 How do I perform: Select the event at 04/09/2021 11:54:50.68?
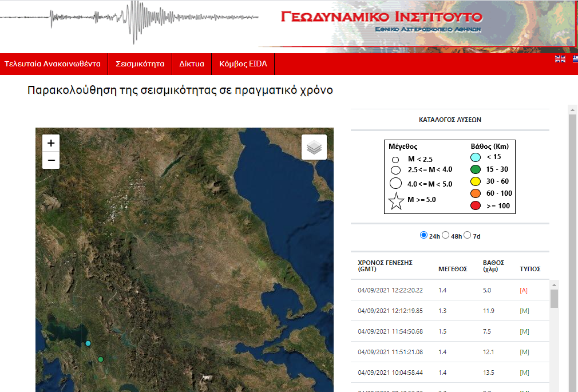(x=450, y=331)
